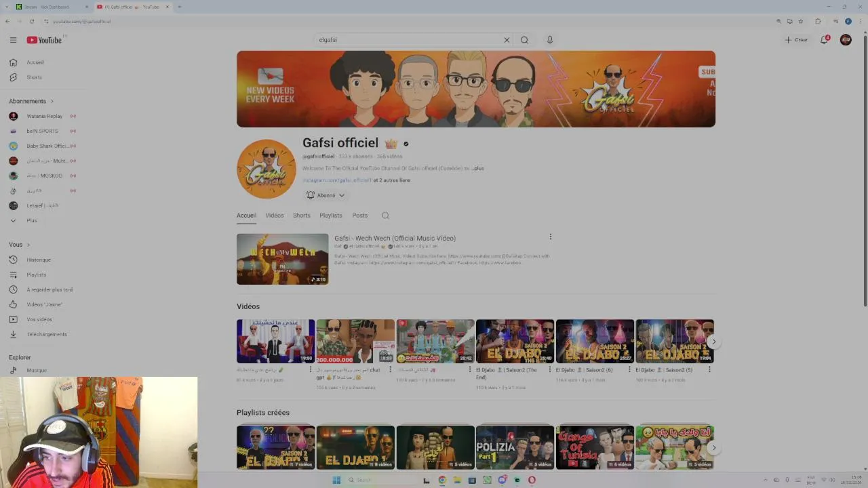Switch to the Shorts channel tab

click(x=302, y=216)
